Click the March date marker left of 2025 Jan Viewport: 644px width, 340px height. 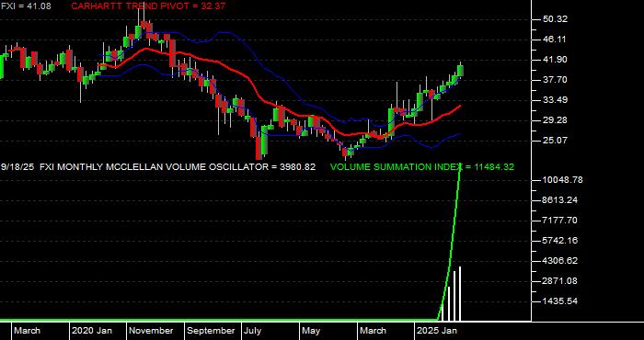373,331
